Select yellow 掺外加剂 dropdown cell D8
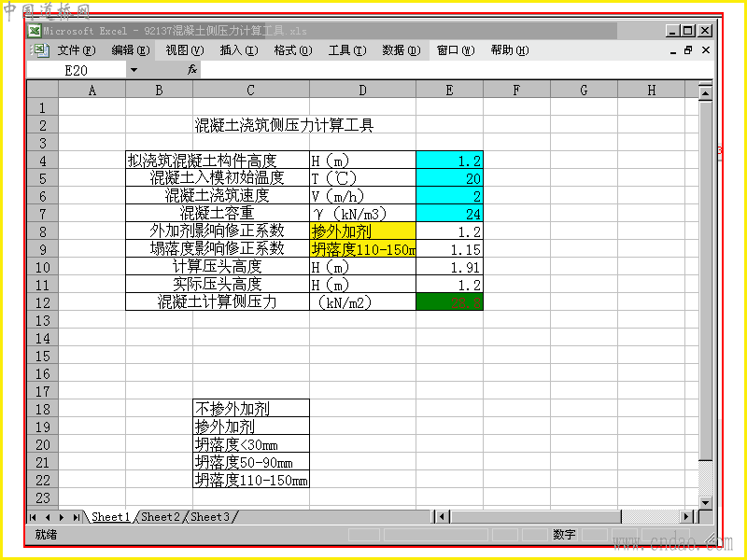The image size is (747, 560). (x=362, y=231)
